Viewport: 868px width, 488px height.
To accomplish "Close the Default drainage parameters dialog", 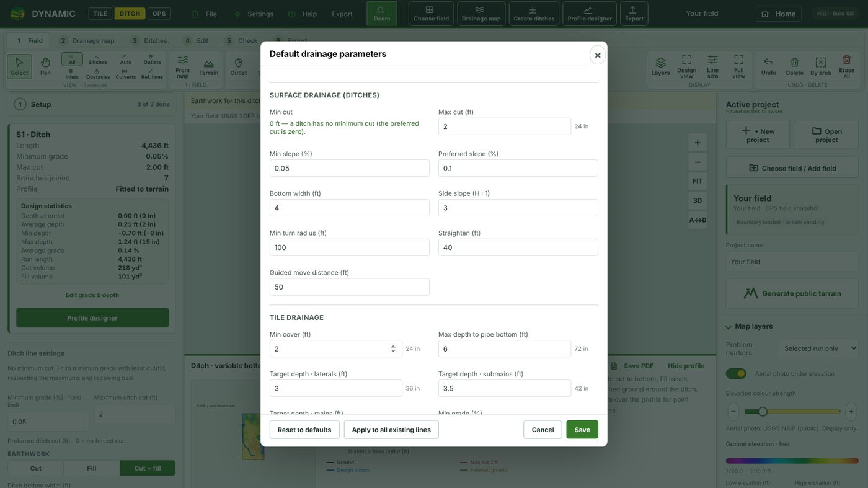I will pos(598,55).
